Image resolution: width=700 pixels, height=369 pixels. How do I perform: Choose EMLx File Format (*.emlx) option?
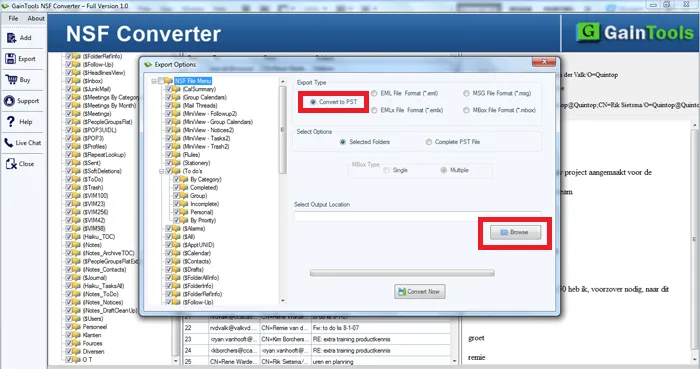[374, 110]
